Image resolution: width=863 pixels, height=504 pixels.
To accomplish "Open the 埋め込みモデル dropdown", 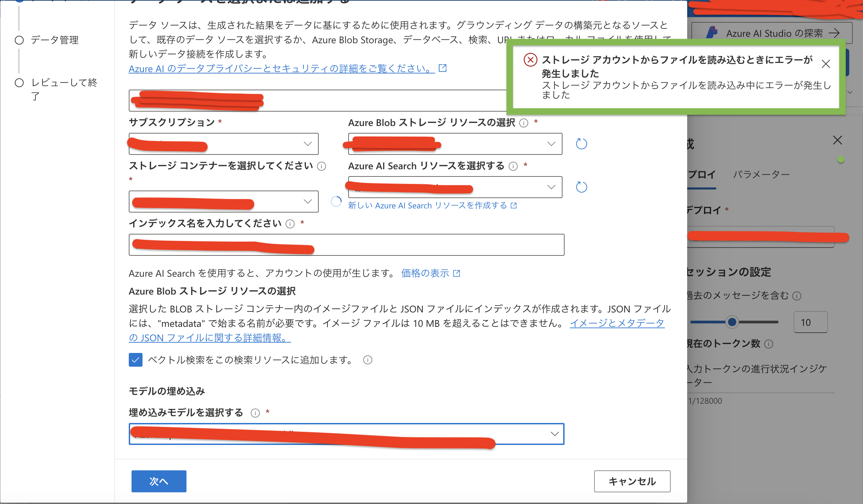I will click(347, 434).
